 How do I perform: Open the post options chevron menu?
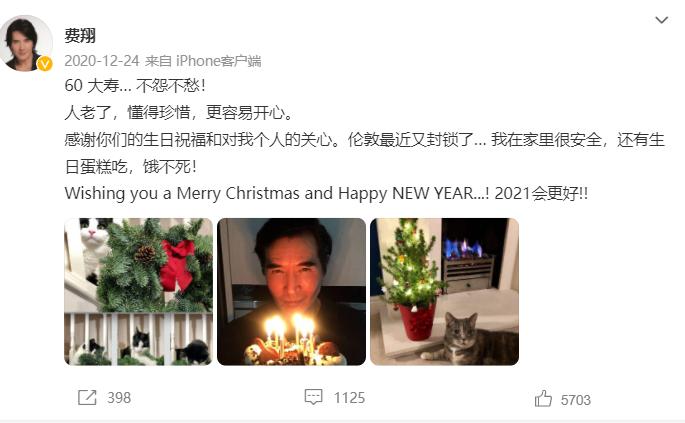(x=661, y=20)
